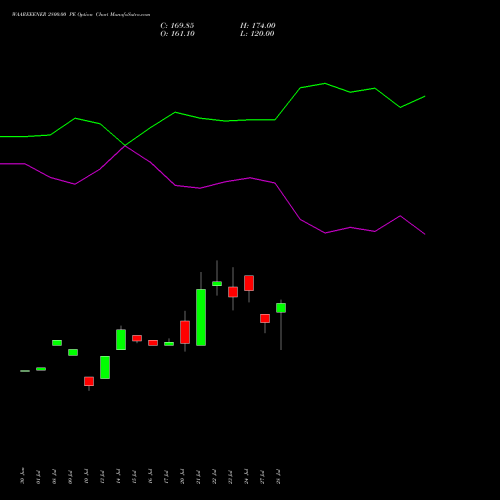Click the open price value O: 161.10

[x=177, y=34]
